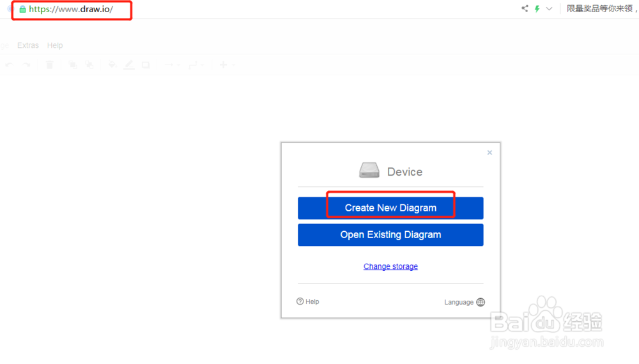Viewport: 639px width, 364px height.
Task: Click the Open Existing Diagram button
Action: [x=390, y=234]
